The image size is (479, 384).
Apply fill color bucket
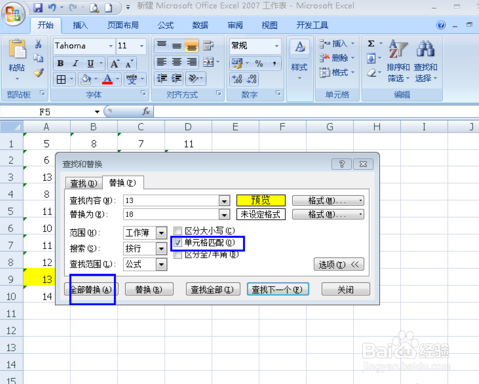click(86, 79)
